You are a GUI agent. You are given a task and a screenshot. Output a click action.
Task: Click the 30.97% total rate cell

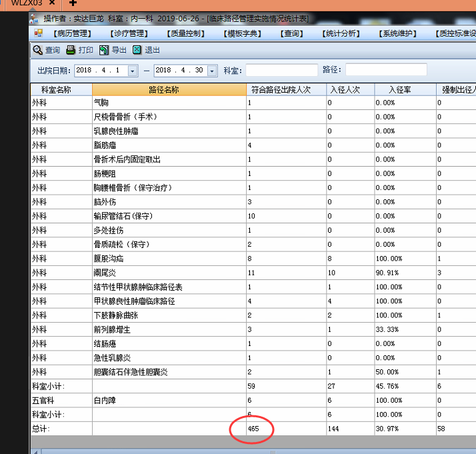(x=405, y=429)
